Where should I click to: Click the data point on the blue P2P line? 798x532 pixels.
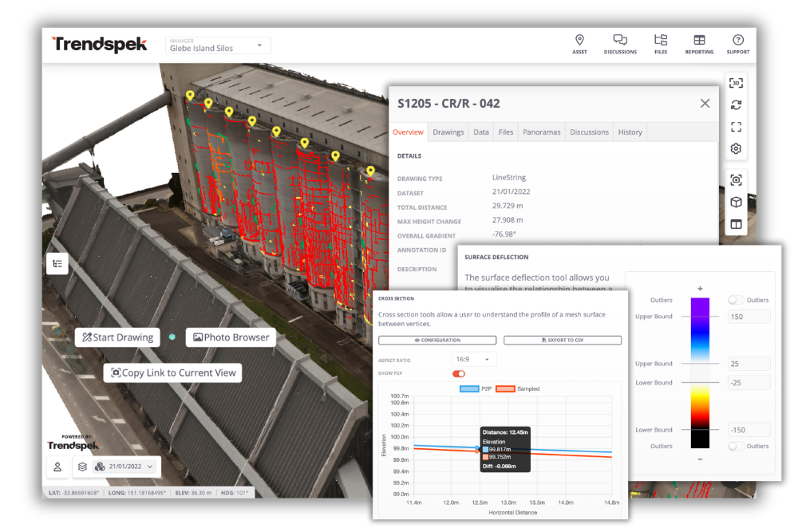pyautogui.click(x=477, y=447)
